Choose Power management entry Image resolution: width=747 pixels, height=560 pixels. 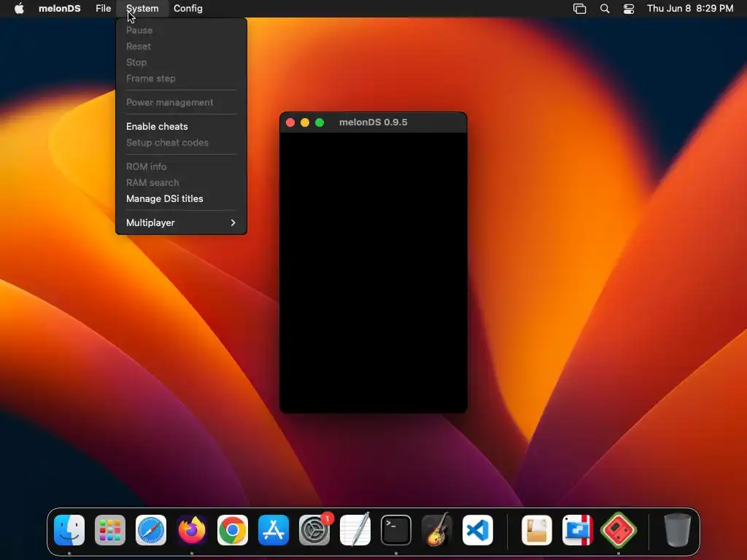[181, 102]
